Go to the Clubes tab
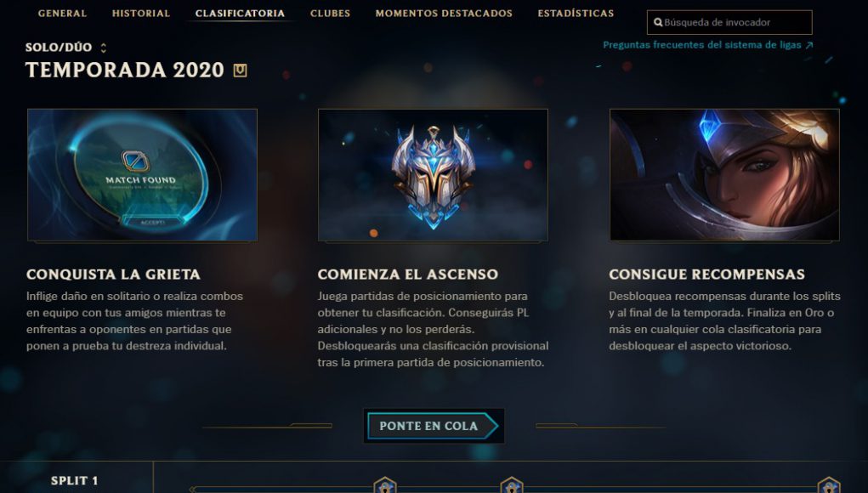The height and width of the screenshot is (493, 868). [331, 14]
